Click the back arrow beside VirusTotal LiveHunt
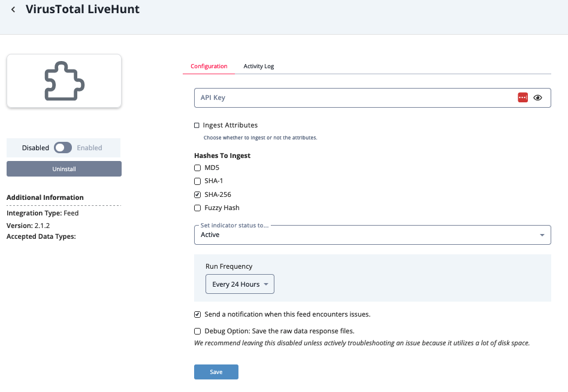The height and width of the screenshot is (392, 568). pos(13,10)
